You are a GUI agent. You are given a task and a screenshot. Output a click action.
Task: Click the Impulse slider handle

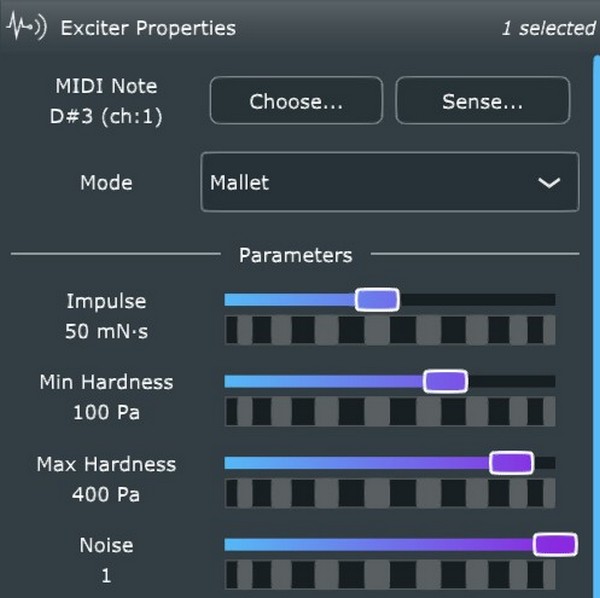[x=377, y=299]
